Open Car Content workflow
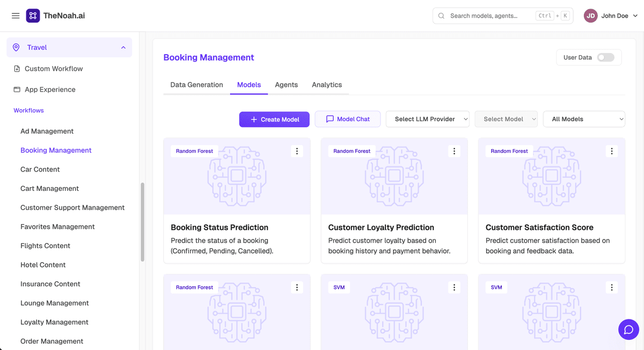This screenshot has width=644, height=350. [40, 169]
